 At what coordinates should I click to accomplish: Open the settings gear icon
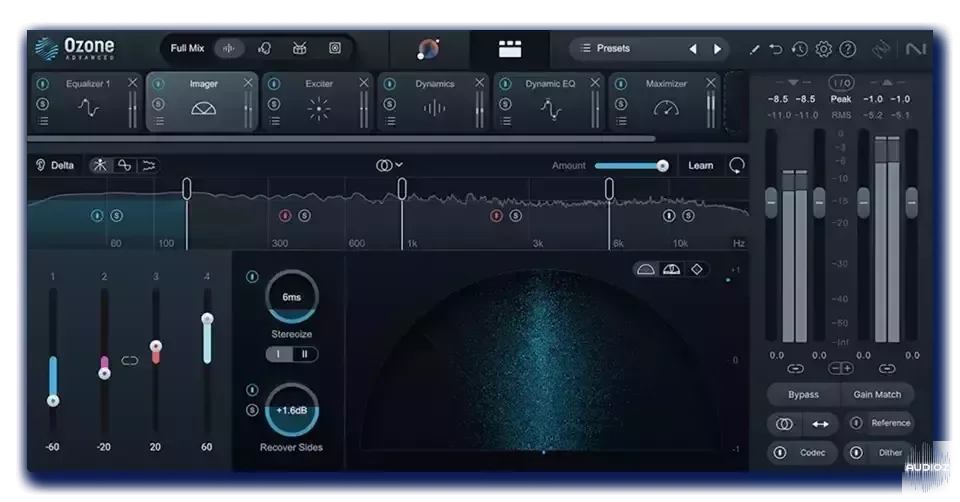click(x=823, y=49)
